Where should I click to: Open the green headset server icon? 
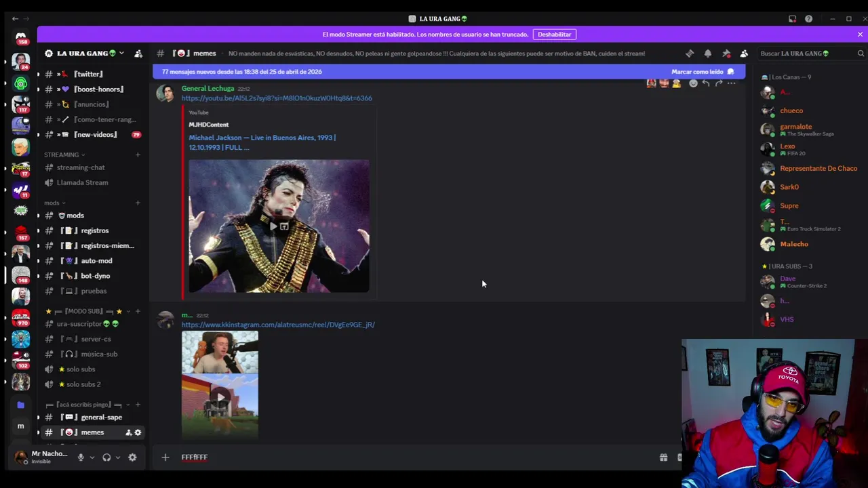tap(20, 83)
